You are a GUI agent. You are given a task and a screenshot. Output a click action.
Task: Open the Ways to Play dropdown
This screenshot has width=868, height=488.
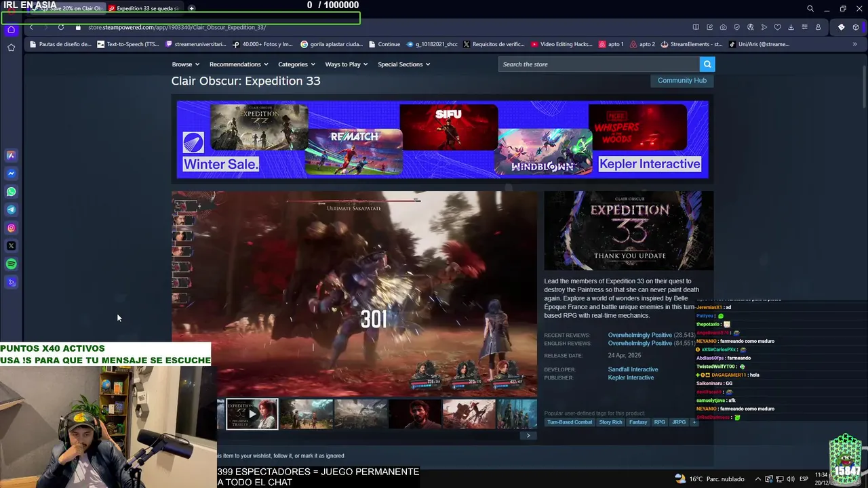click(x=347, y=64)
